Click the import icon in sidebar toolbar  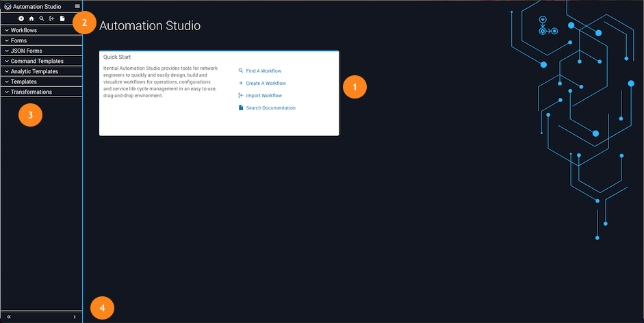point(52,18)
